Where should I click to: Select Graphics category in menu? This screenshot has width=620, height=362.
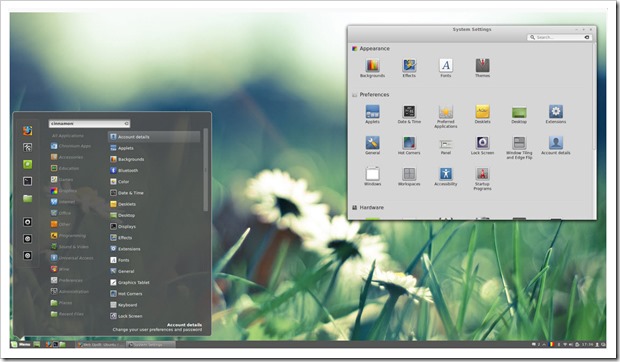point(64,190)
